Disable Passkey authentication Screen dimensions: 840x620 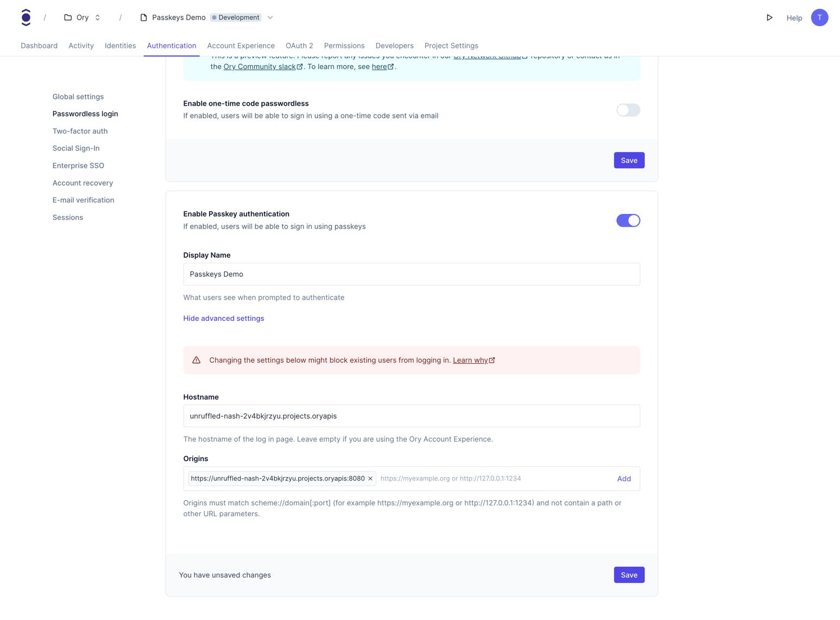click(x=628, y=220)
